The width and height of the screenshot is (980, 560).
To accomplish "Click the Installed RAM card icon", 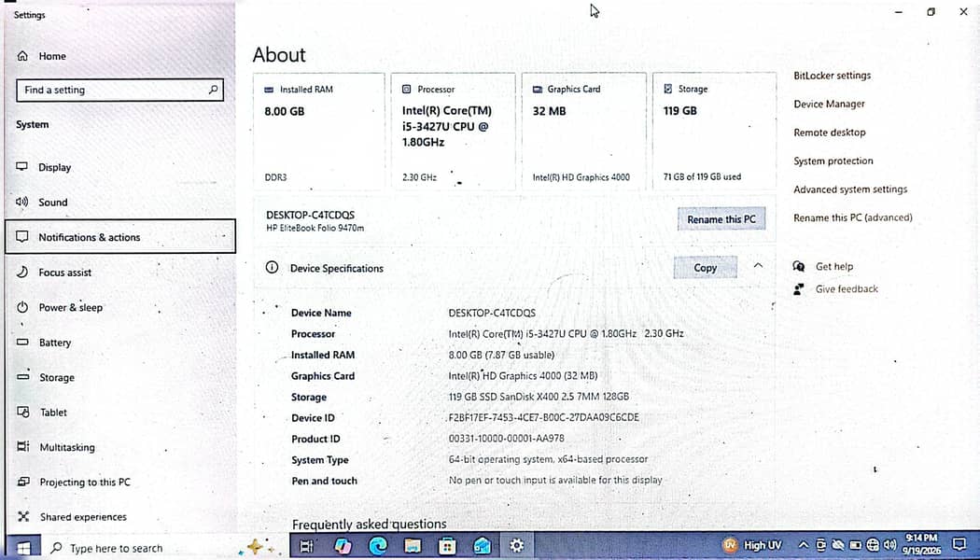I will click(x=270, y=90).
